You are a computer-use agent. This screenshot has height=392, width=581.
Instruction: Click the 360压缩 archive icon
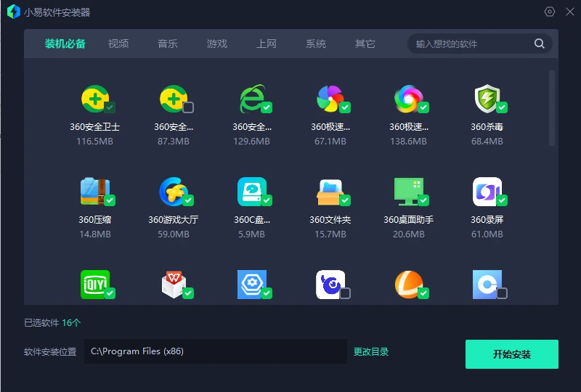(94, 192)
